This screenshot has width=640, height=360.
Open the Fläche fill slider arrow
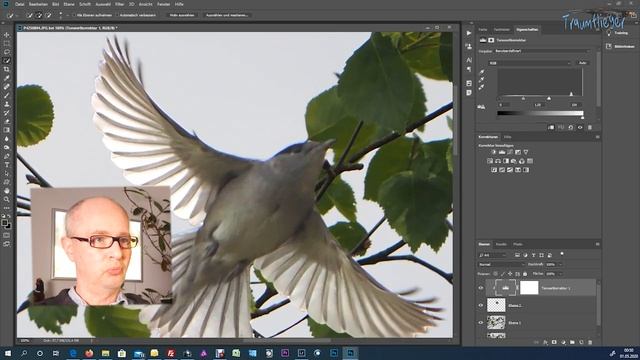[x=560, y=274]
